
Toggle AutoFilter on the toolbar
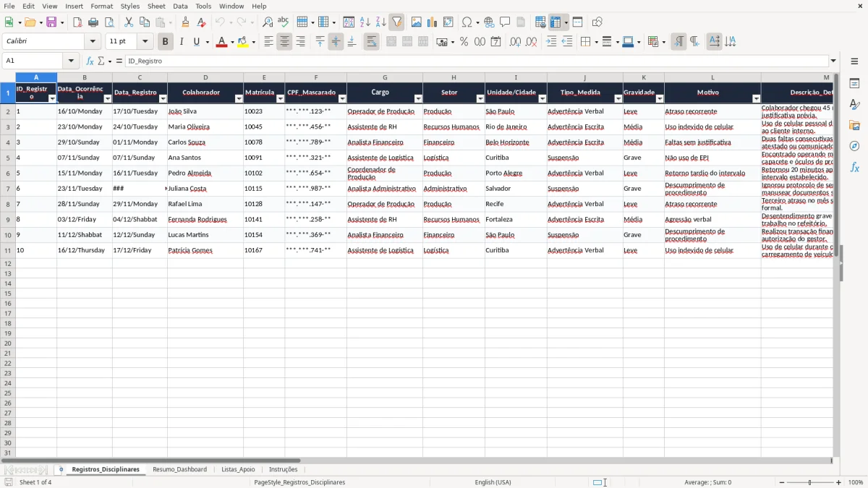pyautogui.click(x=396, y=22)
